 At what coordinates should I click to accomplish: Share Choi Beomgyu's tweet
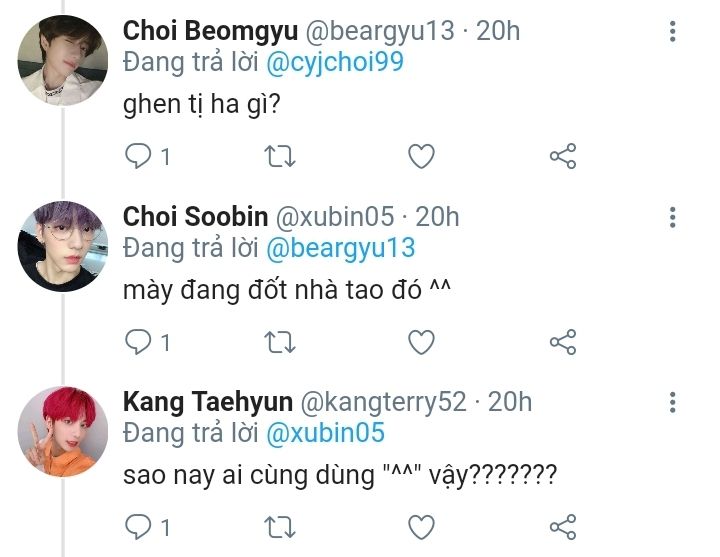[563, 156]
